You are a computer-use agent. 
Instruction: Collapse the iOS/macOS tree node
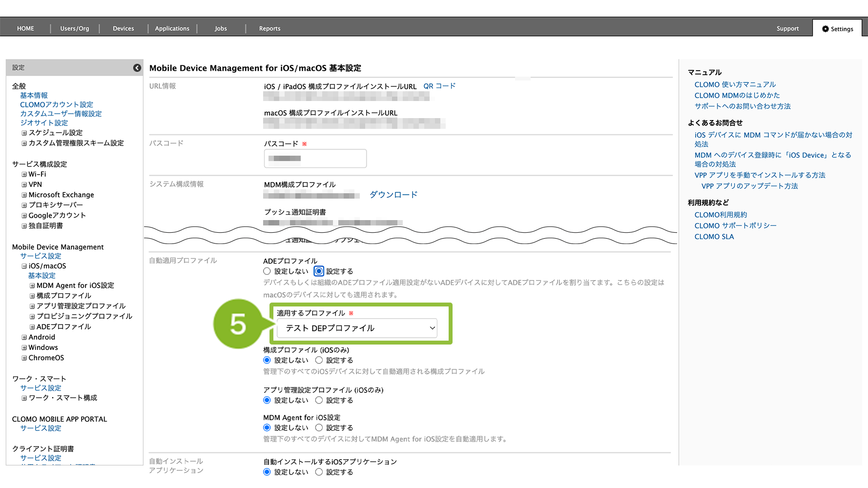pyautogui.click(x=24, y=266)
